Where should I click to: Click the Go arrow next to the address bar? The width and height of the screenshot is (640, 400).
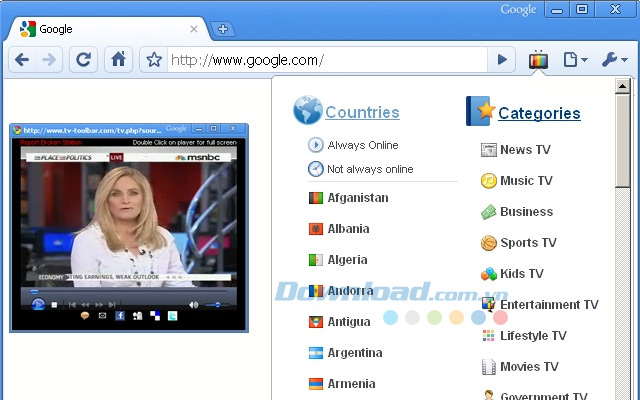[x=502, y=60]
